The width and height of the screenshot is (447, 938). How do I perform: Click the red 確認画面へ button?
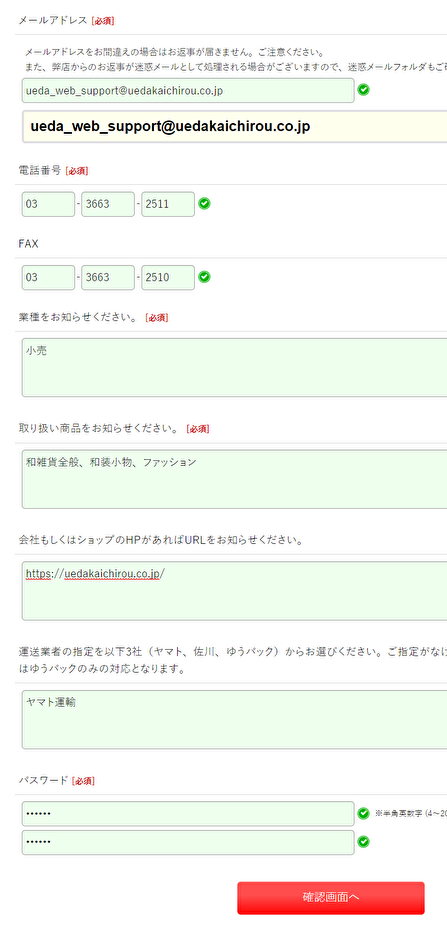tap(331, 898)
